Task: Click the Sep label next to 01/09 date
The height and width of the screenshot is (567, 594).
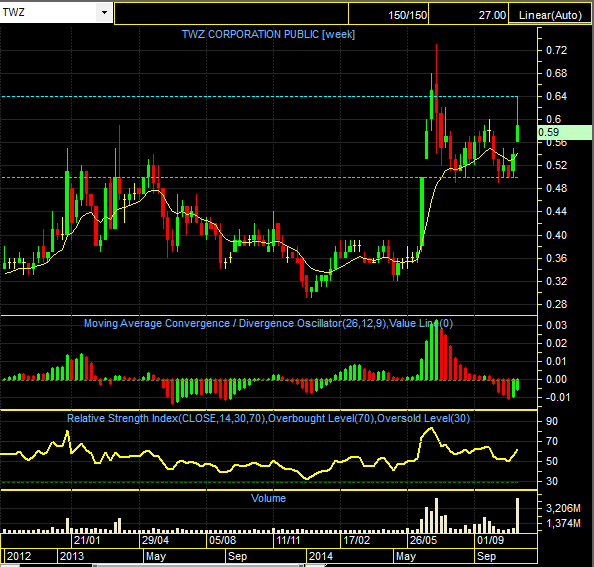Action: click(x=486, y=556)
